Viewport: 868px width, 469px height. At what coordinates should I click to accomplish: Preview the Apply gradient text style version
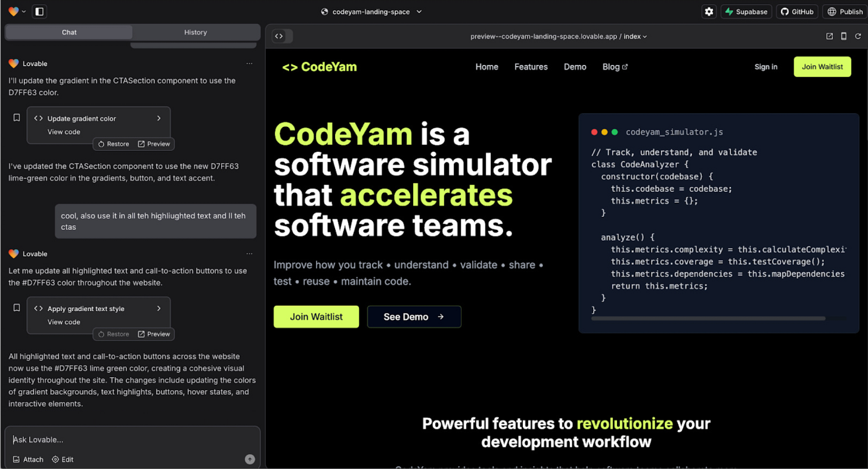[x=154, y=334]
